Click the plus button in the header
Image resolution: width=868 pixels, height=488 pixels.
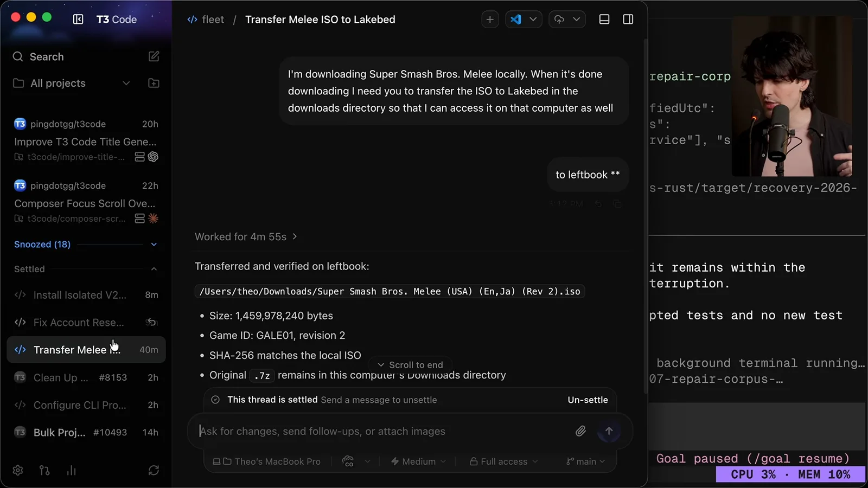pyautogui.click(x=490, y=20)
